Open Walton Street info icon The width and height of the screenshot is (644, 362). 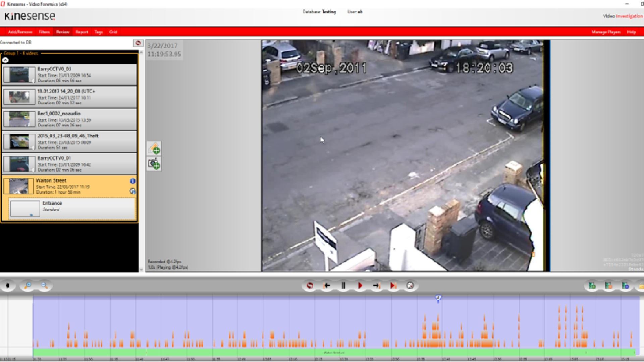[132, 181]
